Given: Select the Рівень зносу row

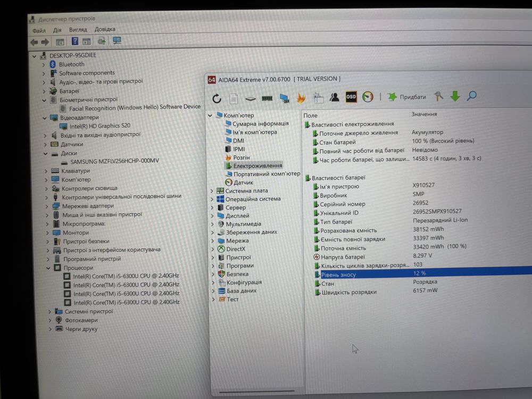Looking at the screenshot, I should coord(423,273).
